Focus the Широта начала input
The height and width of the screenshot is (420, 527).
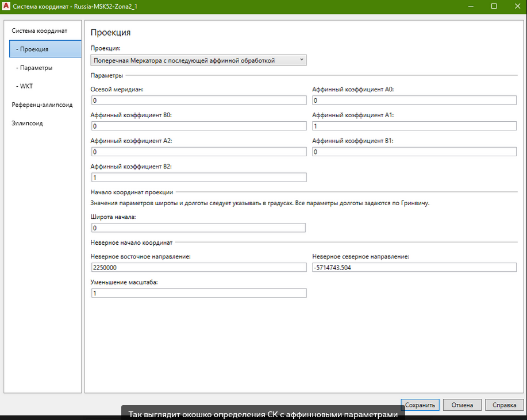(198, 228)
